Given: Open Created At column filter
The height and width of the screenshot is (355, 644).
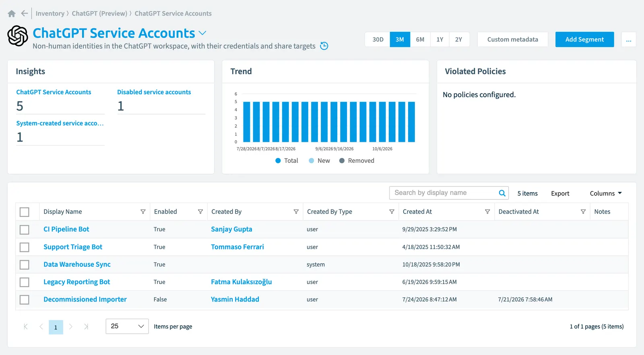Looking at the screenshot, I should (487, 212).
